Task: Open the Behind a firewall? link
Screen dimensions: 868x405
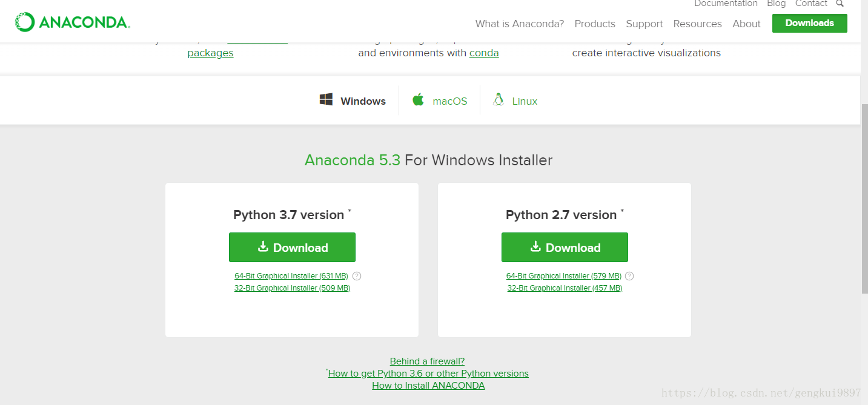Action: click(427, 361)
